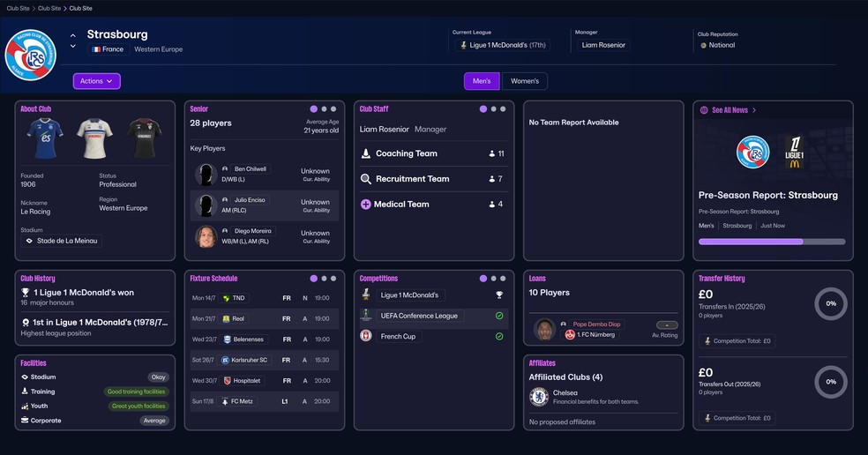Image resolution: width=868 pixels, height=455 pixels.
Task: Click the news progress bar
Action: click(x=772, y=242)
